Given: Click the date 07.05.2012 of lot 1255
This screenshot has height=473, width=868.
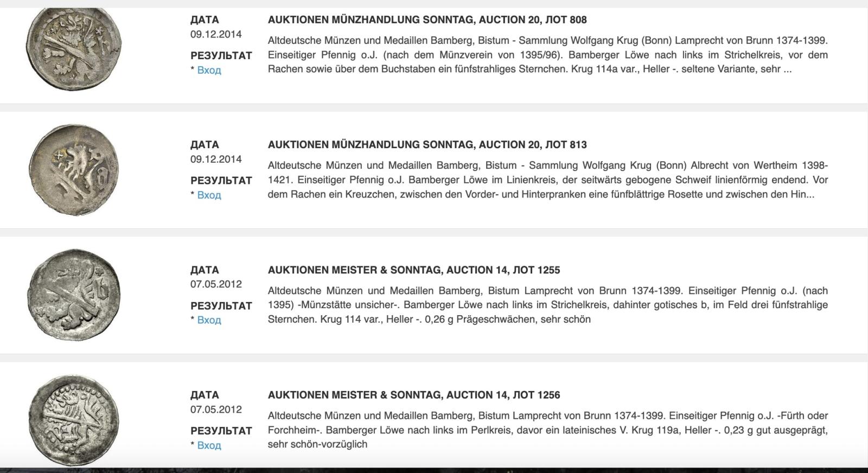Looking at the screenshot, I should (x=216, y=284).
